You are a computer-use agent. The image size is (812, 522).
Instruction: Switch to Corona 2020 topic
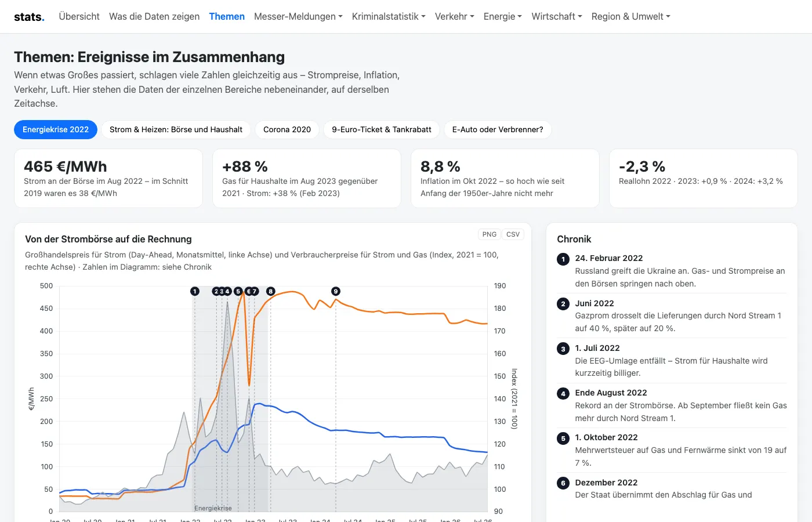point(287,129)
